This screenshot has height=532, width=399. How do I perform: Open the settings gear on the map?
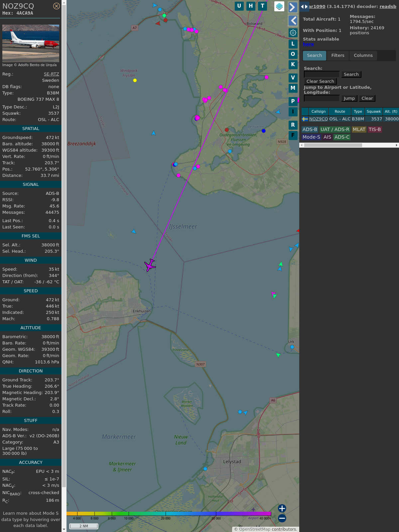pyautogui.click(x=293, y=33)
